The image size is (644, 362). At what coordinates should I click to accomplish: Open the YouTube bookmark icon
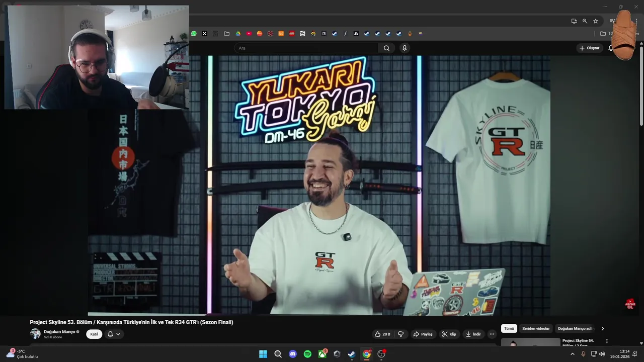pyautogui.click(x=249, y=34)
